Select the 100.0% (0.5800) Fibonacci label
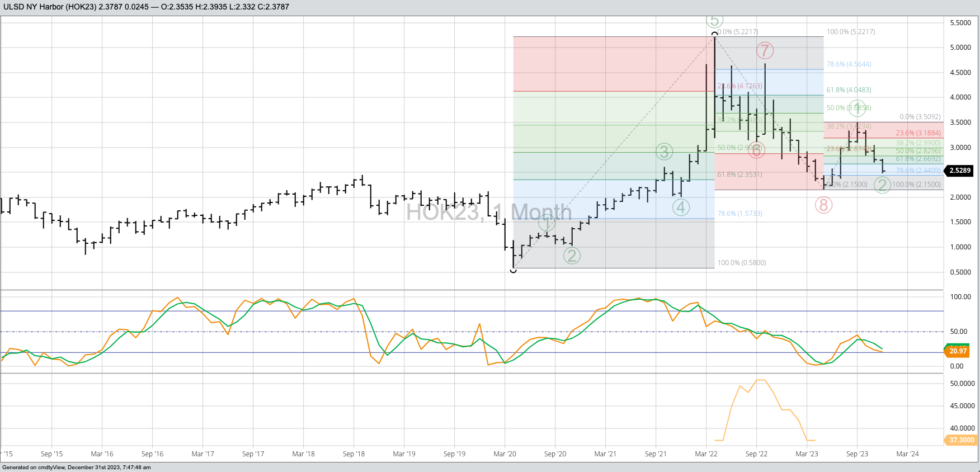 click(x=742, y=263)
